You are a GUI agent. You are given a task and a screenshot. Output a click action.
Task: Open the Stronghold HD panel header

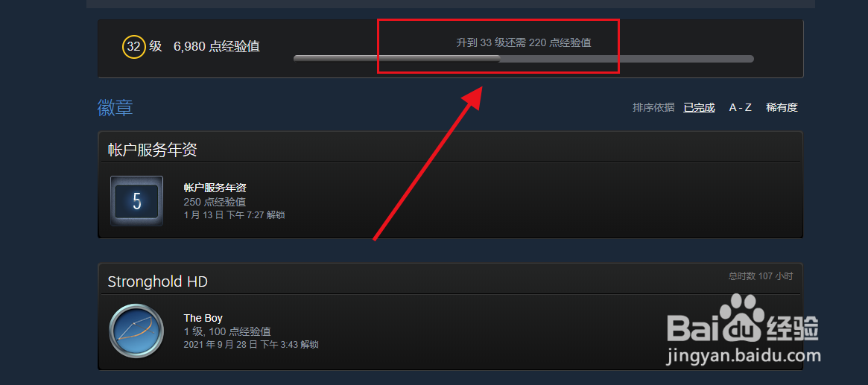450,281
